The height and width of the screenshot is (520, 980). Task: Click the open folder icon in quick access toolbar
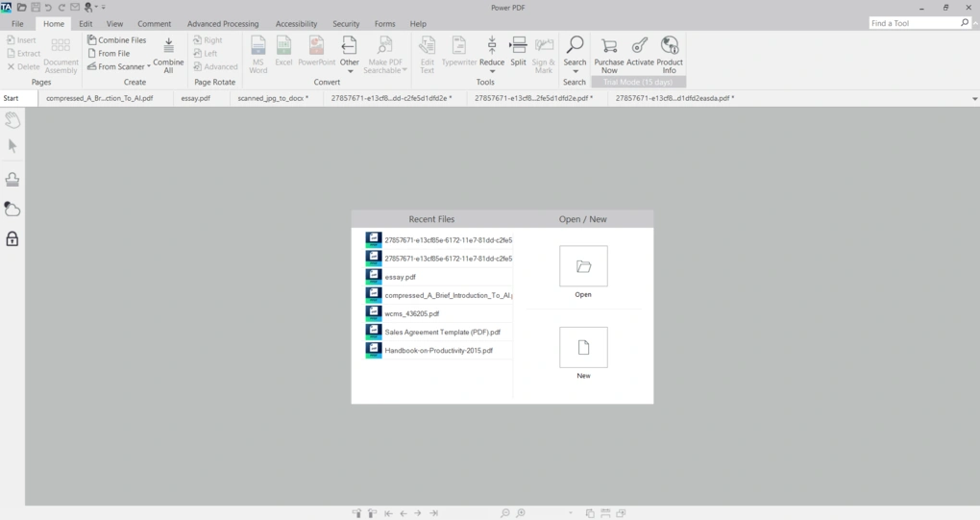(21, 8)
